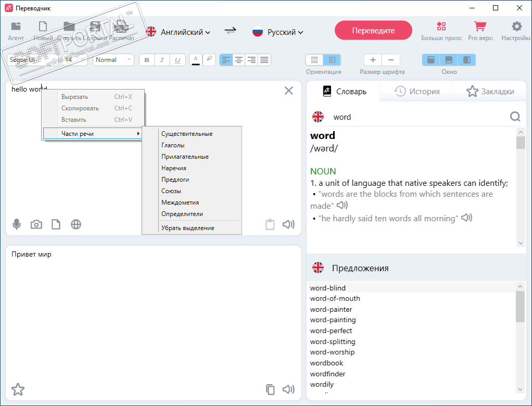
Task: Open font color swatch button
Action: 195,60
